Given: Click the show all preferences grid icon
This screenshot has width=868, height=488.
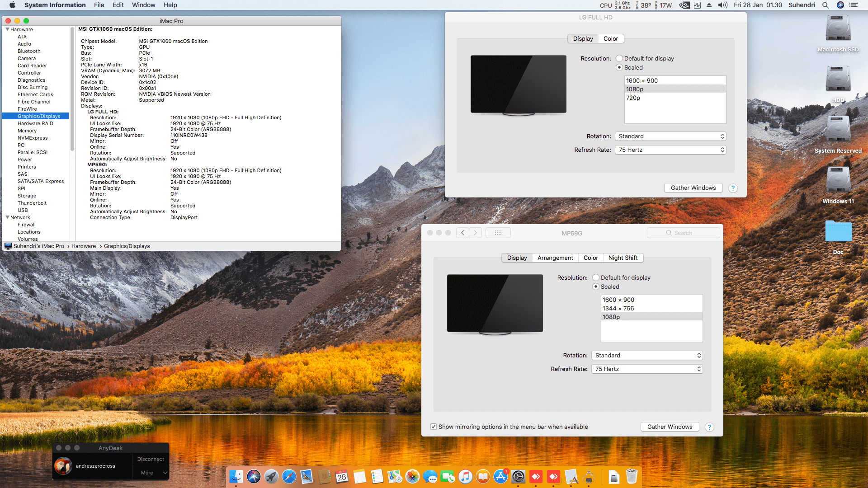Looking at the screenshot, I should point(498,233).
